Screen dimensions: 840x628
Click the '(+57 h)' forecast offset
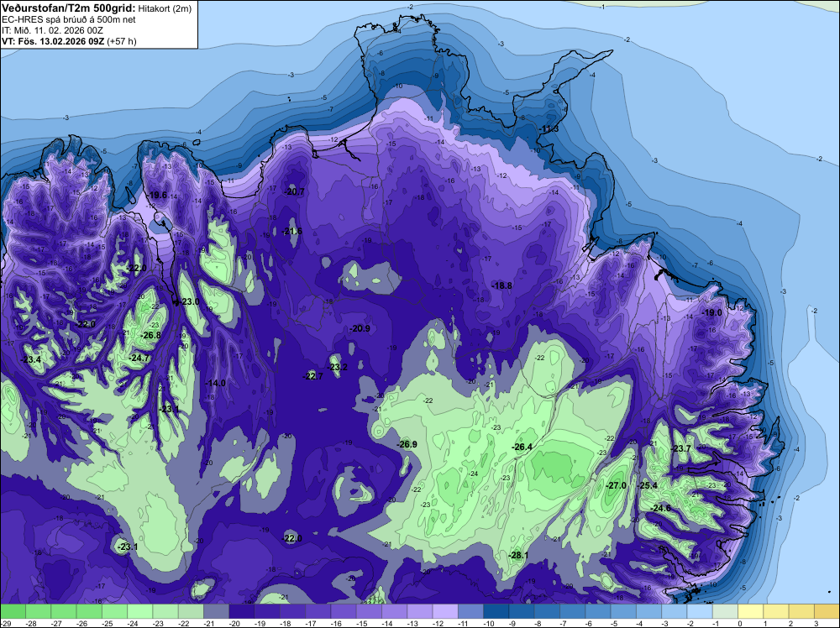(x=122, y=41)
